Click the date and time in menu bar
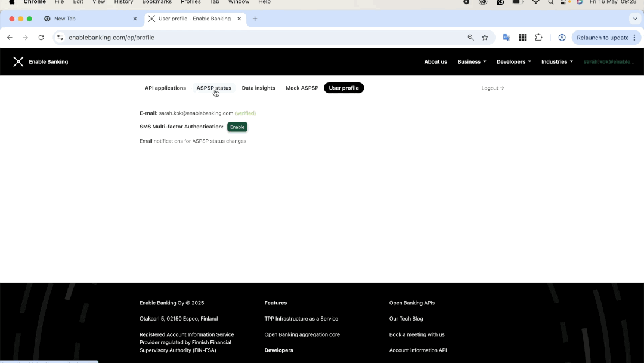This screenshot has width=644, height=363. [x=613, y=2]
